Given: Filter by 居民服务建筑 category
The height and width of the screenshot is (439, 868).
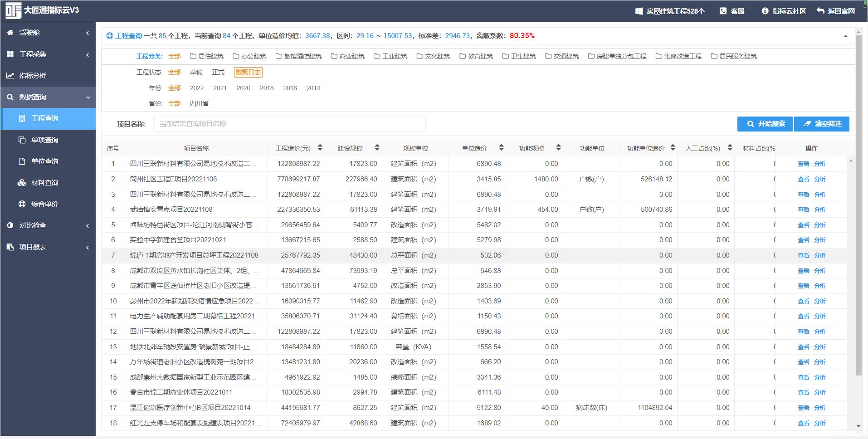Looking at the screenshot, I should 734,56.
